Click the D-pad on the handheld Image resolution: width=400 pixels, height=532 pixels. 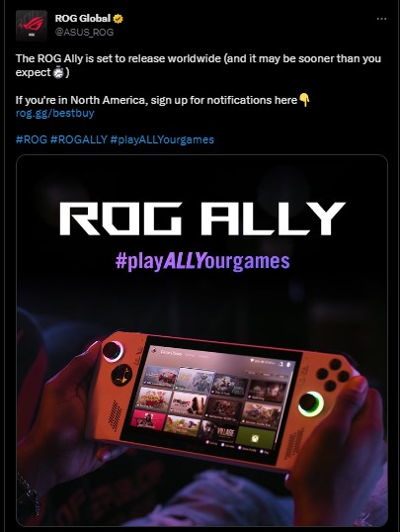[x=121, y=375]
